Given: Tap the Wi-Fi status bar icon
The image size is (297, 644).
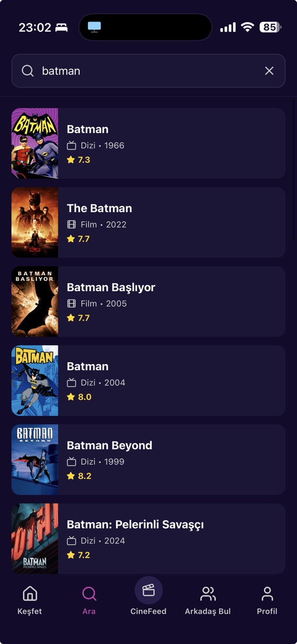Looking at the screenshot, I should [247, 27].
